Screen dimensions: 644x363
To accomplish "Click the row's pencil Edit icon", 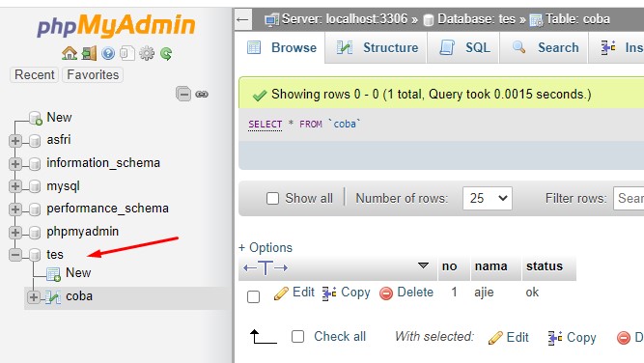I will (281, 293).
